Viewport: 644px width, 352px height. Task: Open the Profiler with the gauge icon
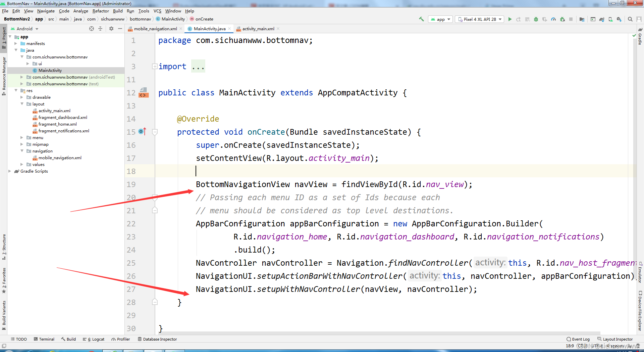click(553, 19)
